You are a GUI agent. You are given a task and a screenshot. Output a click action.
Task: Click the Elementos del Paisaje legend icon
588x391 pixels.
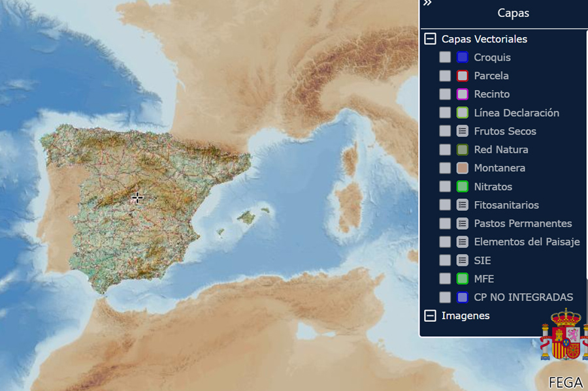click(463, 242)
